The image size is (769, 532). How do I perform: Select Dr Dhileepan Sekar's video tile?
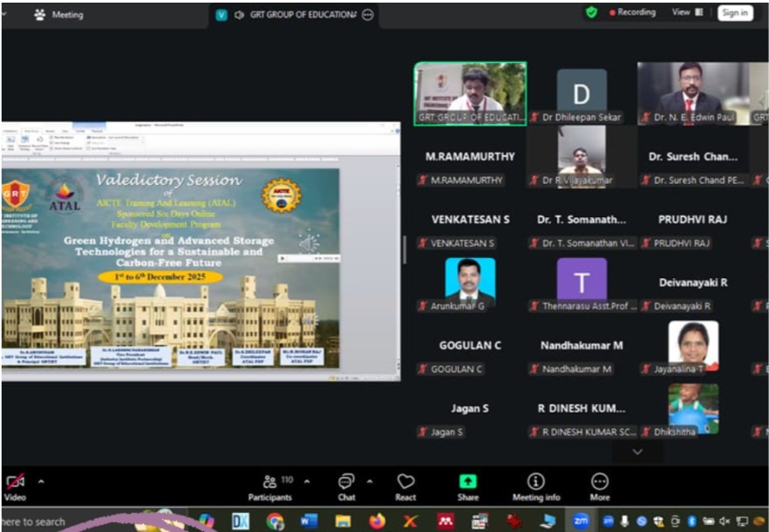tap(582, 94)
